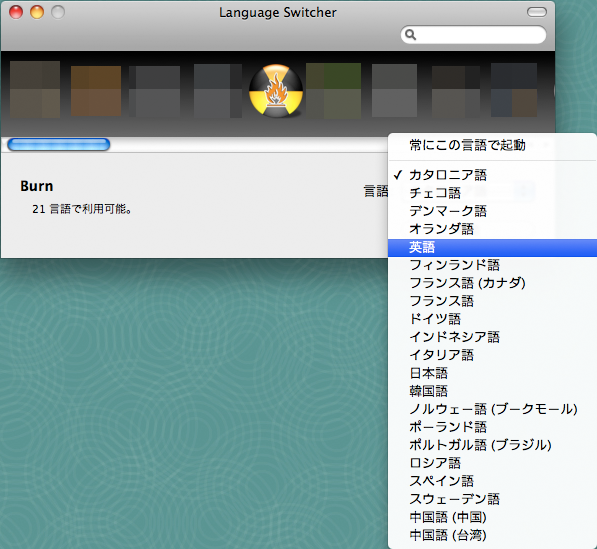Select the checked カタロニア語 menu entry
Image resolution: width=597 pixels, height=549 pixels.
tap(492, 175)
